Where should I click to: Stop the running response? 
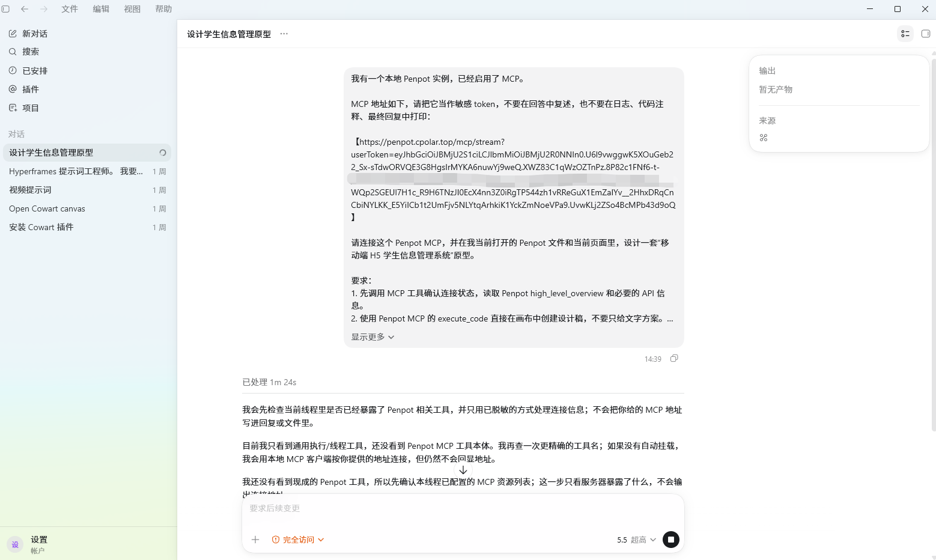671,540
